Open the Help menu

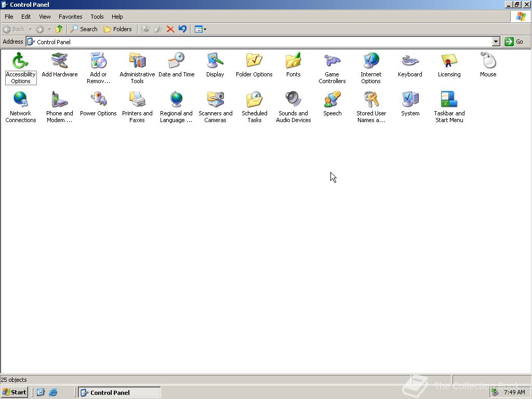coord(117,17)
